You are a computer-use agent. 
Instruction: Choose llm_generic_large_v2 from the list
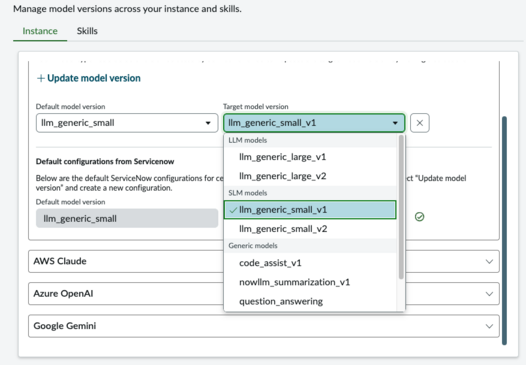click(310, 176)
